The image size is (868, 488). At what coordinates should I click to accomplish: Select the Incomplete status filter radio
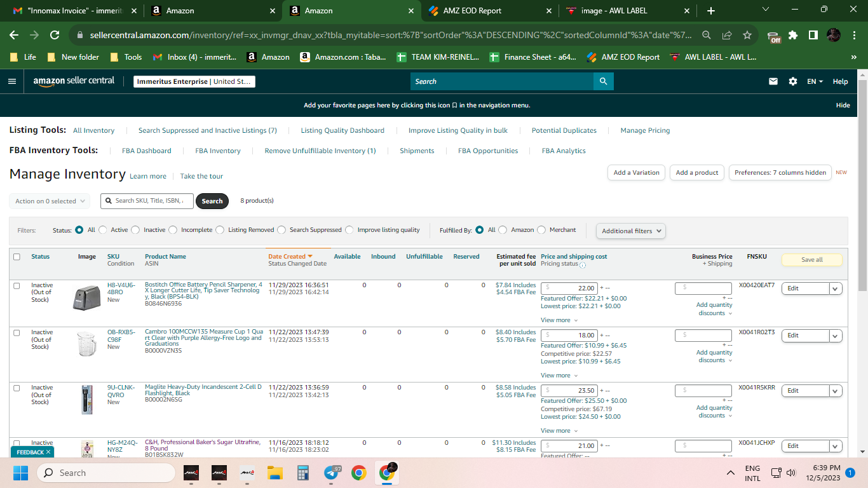[173, 230]
